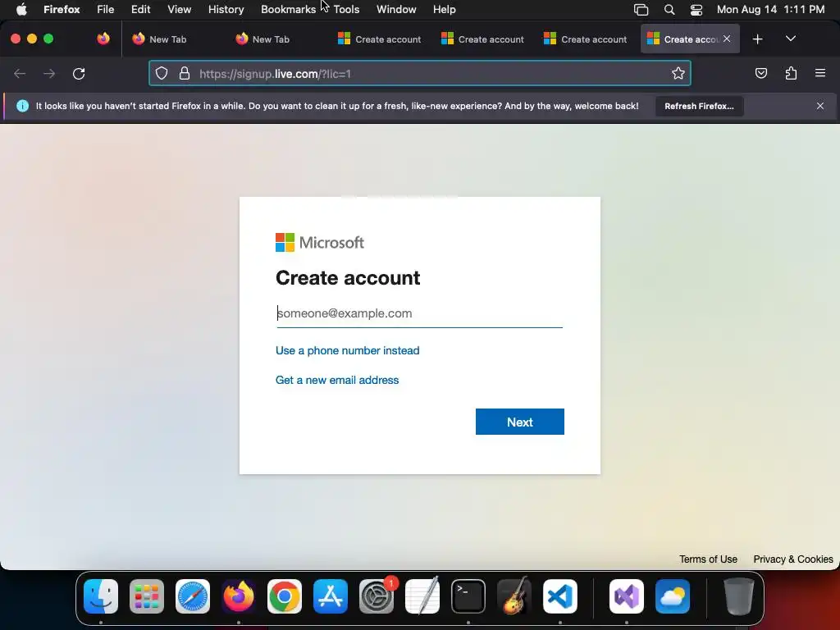This screenshot has width=840, height=630.
Task: Open the Save to Pocket icon
Action: click(x=760, y=73)
